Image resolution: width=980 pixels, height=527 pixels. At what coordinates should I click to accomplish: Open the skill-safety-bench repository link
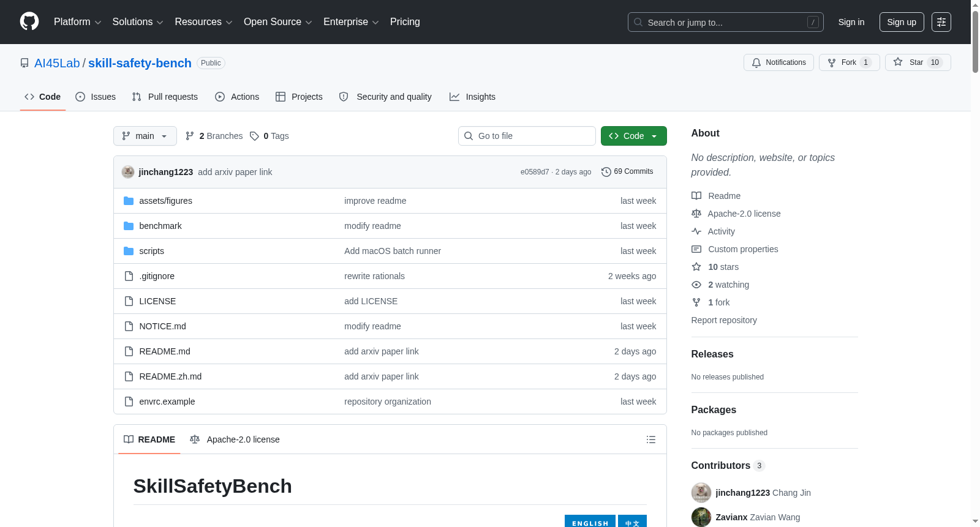coord(140,63)
